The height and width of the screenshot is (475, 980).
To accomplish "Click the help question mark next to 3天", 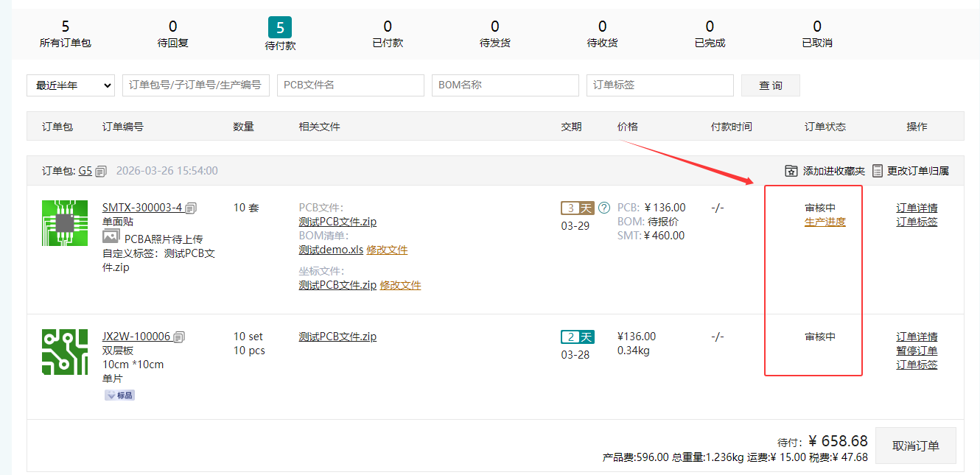I will coord(604,208).
